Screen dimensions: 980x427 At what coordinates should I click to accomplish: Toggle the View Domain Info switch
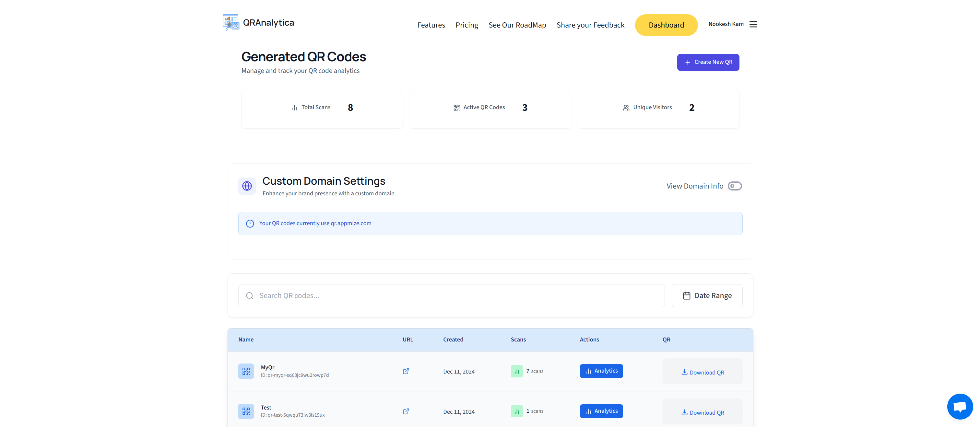pos(735,186)
